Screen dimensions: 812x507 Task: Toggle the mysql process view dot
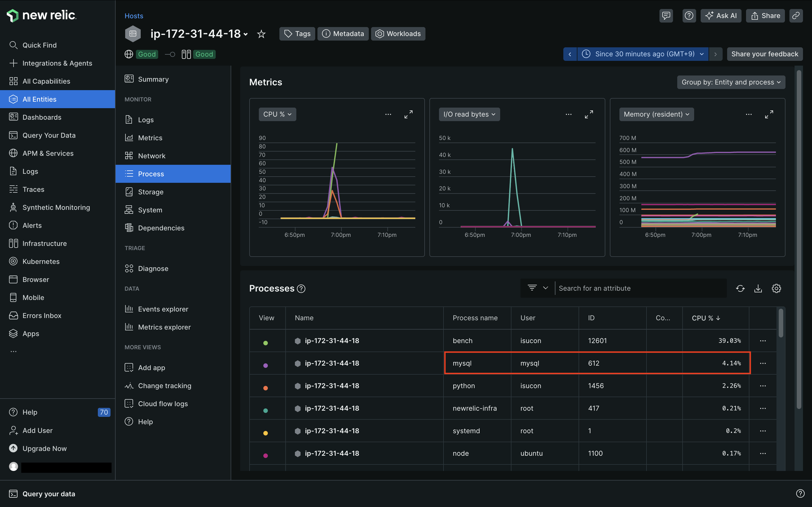click(x=265, y=366)
